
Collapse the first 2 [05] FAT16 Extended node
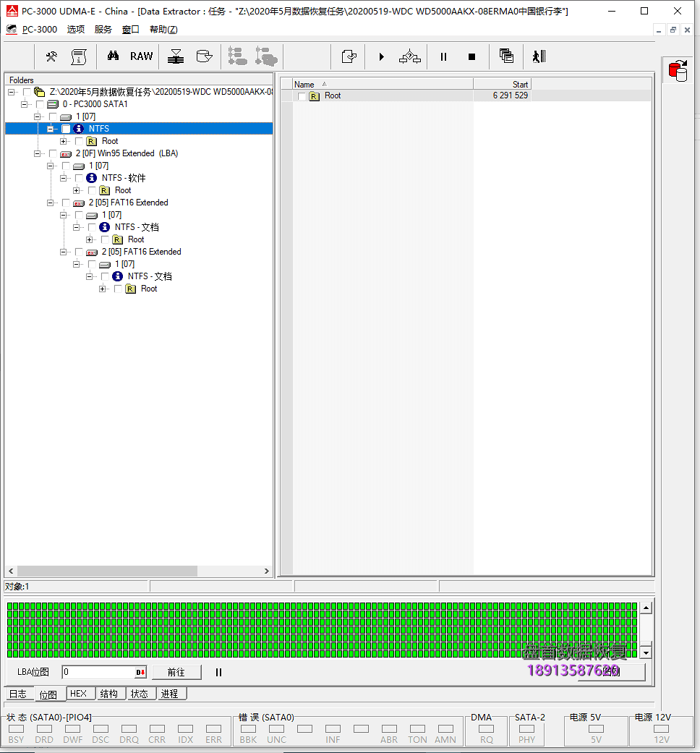(x=50, y=203)
